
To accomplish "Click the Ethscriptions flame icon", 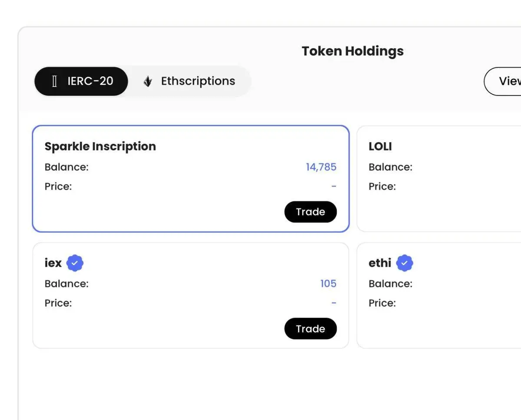I will pyautogui.click(x=148, y=81).
